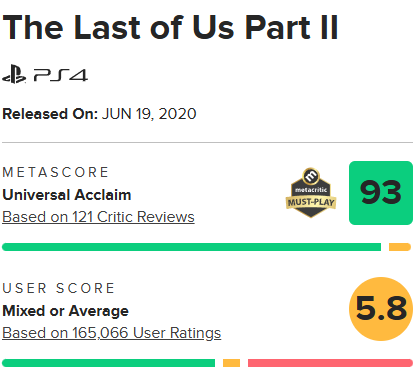Click the green 93 Metascore box
The width and height of the screenshot is (420, 374).
pyautogui.click(x=381, y=193)
